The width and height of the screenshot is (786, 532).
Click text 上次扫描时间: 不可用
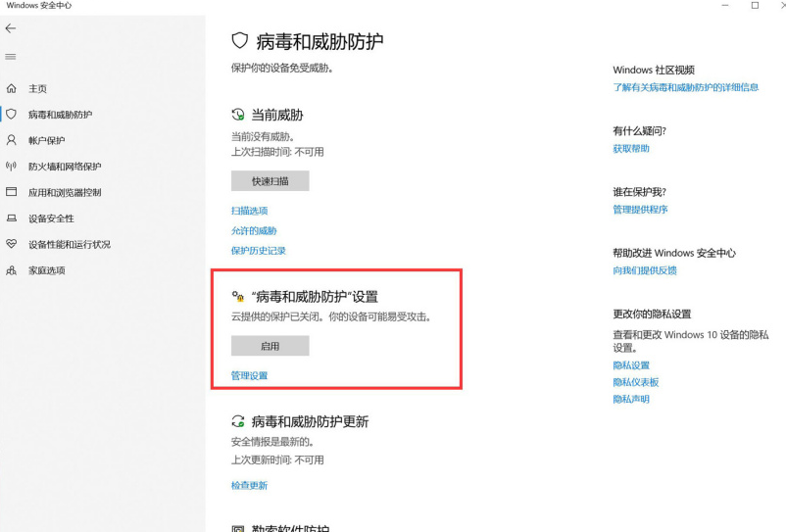(x=277, y=152)
